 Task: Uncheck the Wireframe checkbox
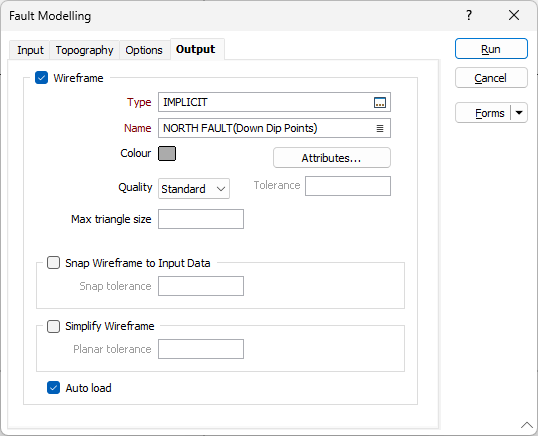pos(42,78)
